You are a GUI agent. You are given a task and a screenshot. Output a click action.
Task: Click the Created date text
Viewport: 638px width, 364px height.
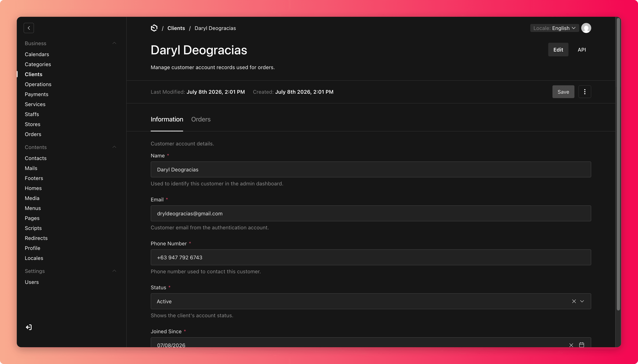(x=304, y=92)
